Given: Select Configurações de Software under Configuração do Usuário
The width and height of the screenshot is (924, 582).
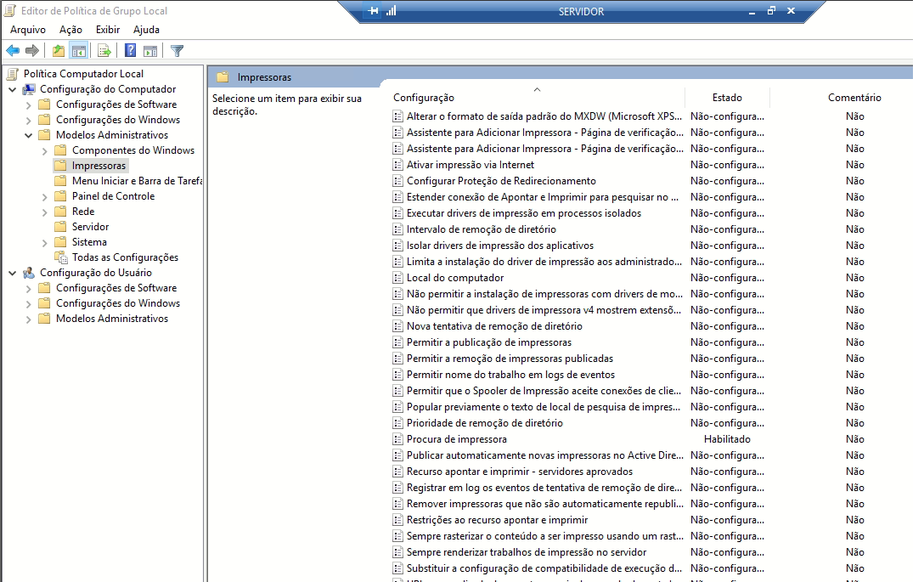Looking at the screenshot, I should pos(116,288).
